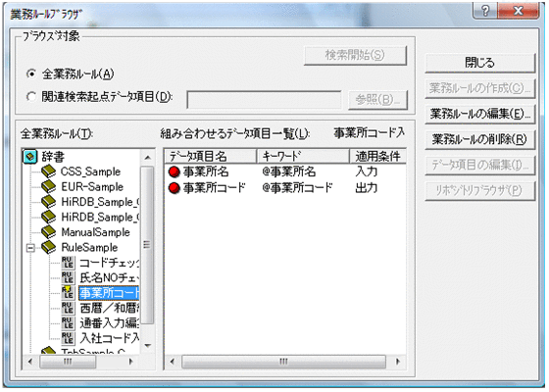Click the help question mark button
The width and height of the screenshot is (549, 392).
pos(485,11)
